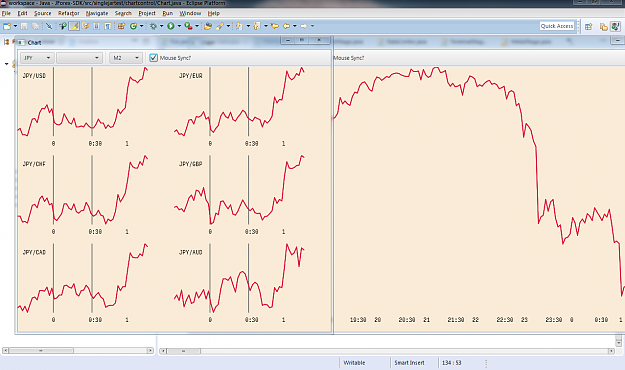The width and height of the screenshot is (625, 370).
Task: Click the JPY/CHF chart
Action: tap(84, 195)
